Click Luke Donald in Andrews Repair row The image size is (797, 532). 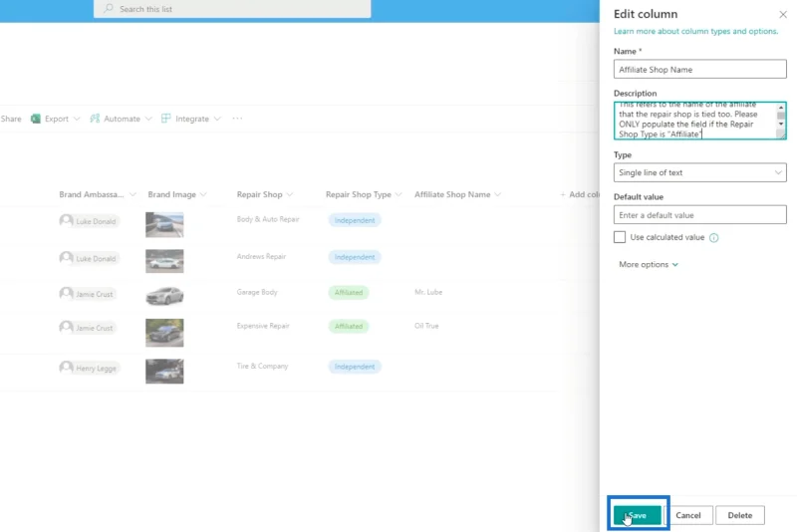(x=89, y=258)
